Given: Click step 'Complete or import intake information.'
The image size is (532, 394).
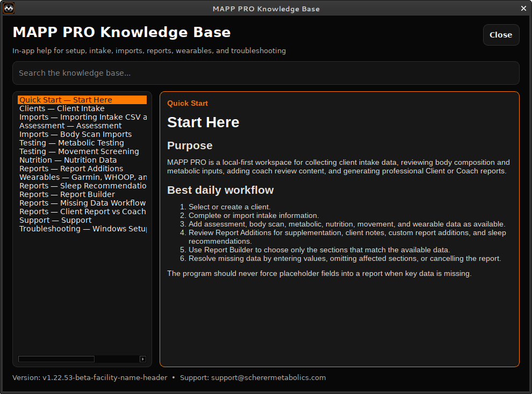Looking at the screenshot, I should 254,215.
